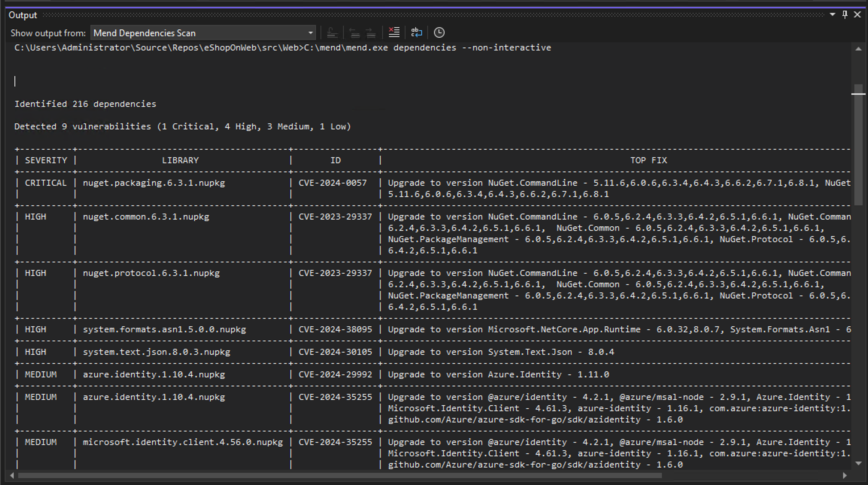Expand the output source combo box arrow
The image size is (868, 485).
pos(310,33)
